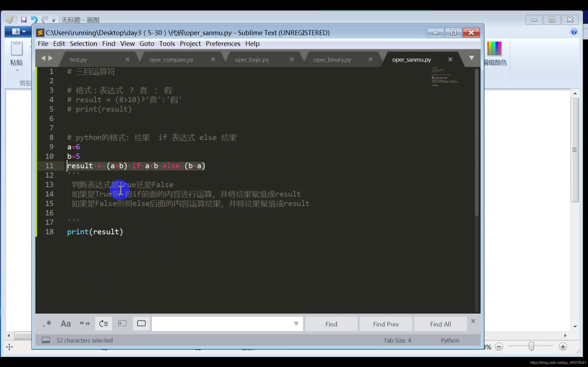Open the Preferences menu
The width and height of the screenshot is (588, 367).
pos(223,44)
